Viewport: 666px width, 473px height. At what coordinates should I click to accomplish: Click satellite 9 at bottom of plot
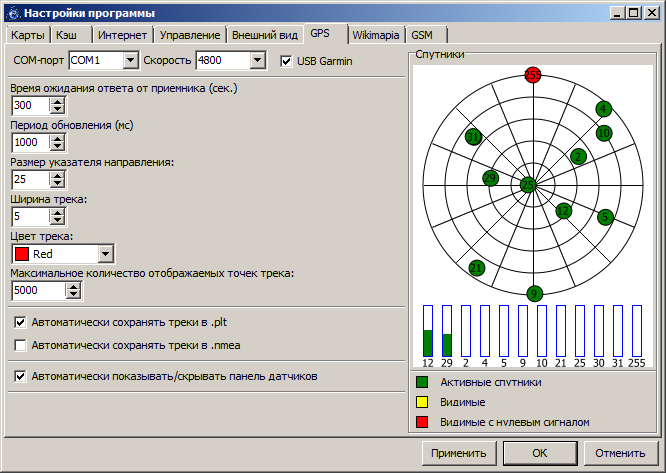pyautogui.click(x=535, y=293)
